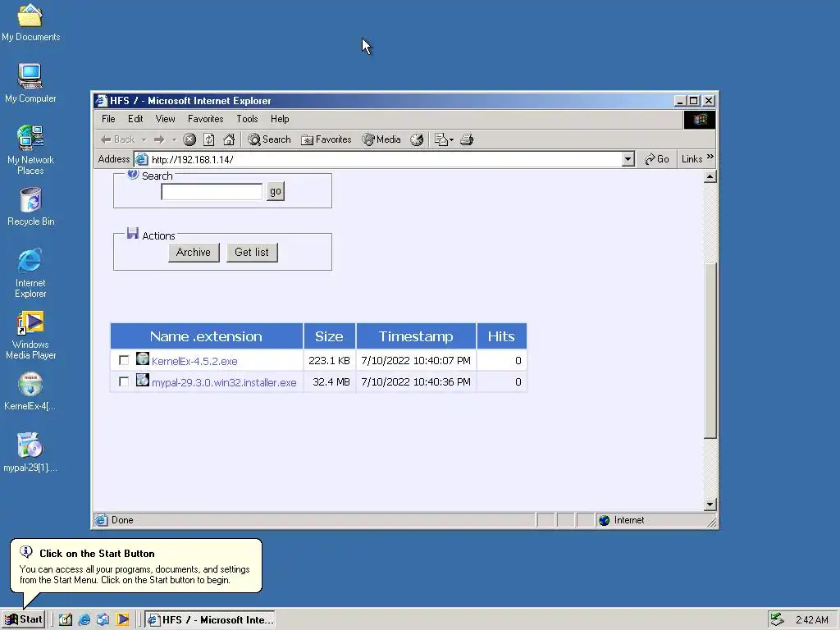Click the Get list button
The width and height of the screenshot is (840, 630).
252,253
